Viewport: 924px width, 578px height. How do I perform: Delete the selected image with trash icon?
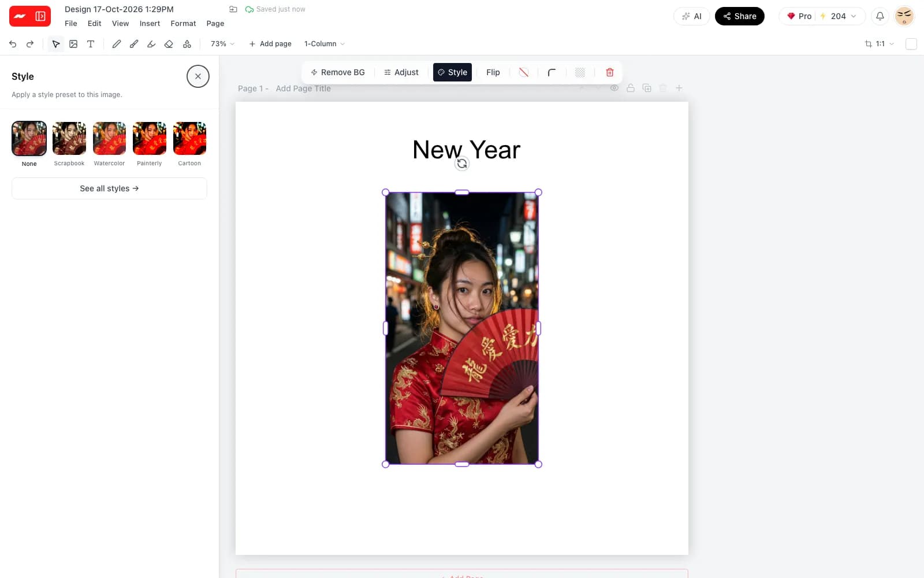pos(610,72)
